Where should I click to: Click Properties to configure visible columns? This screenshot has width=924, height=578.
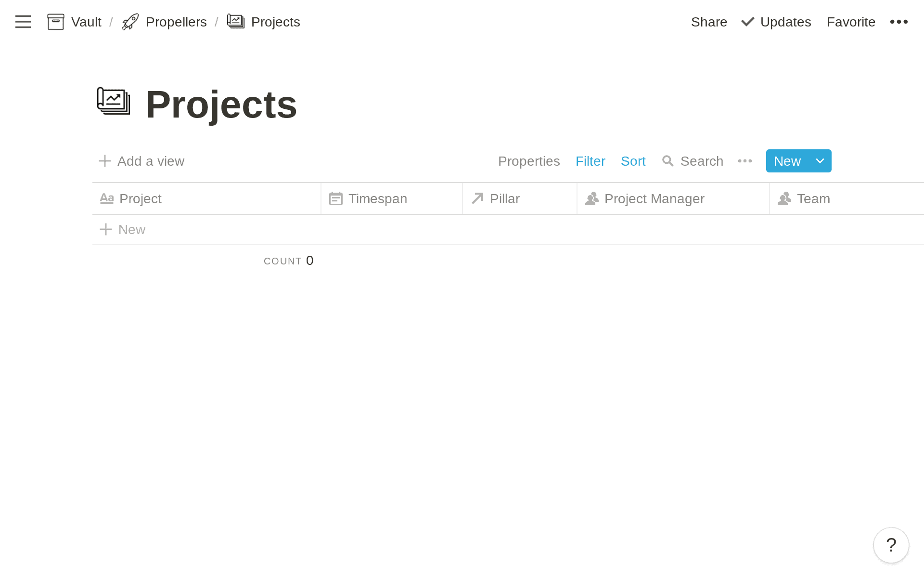tap(529, 161)
